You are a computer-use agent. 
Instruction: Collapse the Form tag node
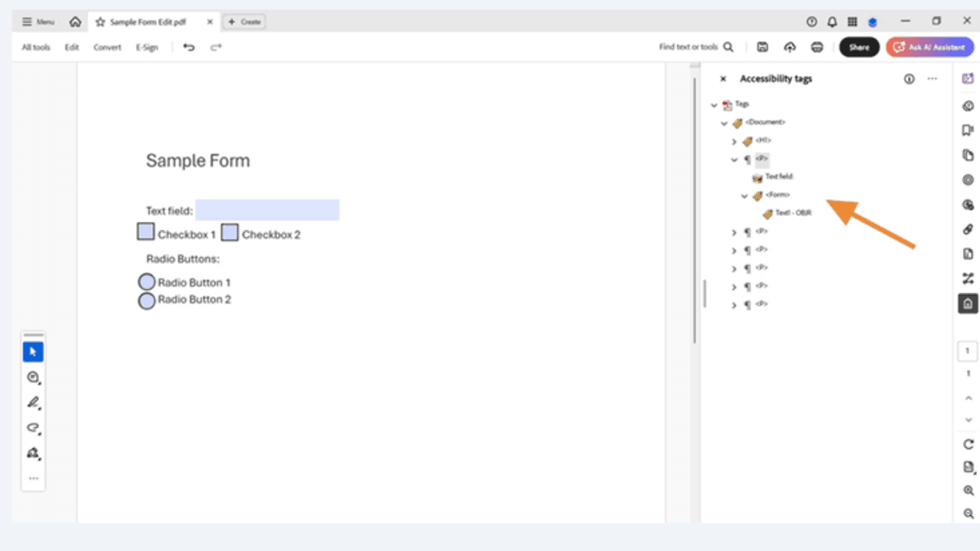743,195
